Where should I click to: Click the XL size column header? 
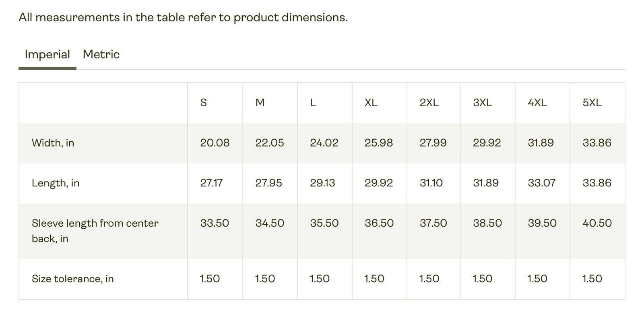click(x=371, y=103)
